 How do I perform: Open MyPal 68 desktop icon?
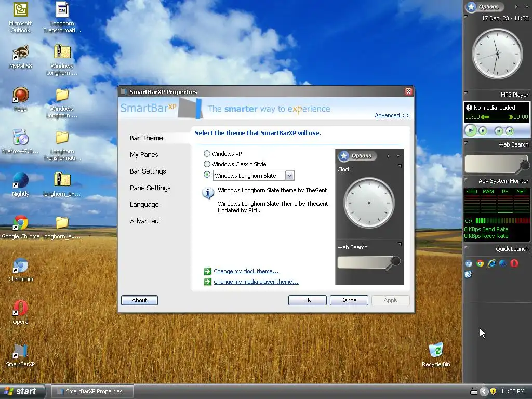20,57
